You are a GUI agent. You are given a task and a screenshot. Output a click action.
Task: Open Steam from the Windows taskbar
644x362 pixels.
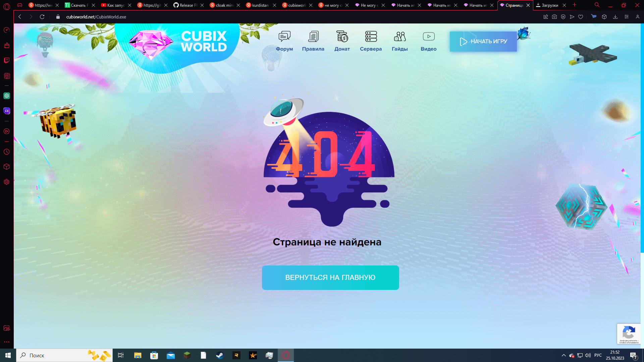[x=220, y=355]
